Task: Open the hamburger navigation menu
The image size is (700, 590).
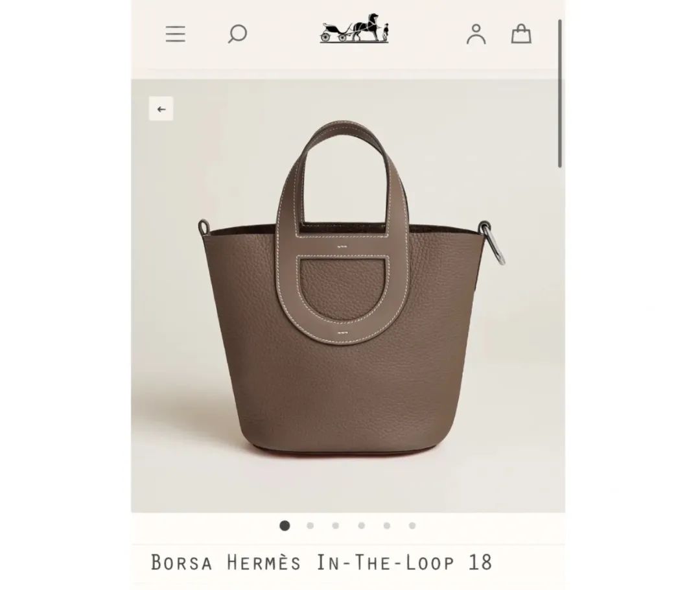Action: [x=176, y=34]
